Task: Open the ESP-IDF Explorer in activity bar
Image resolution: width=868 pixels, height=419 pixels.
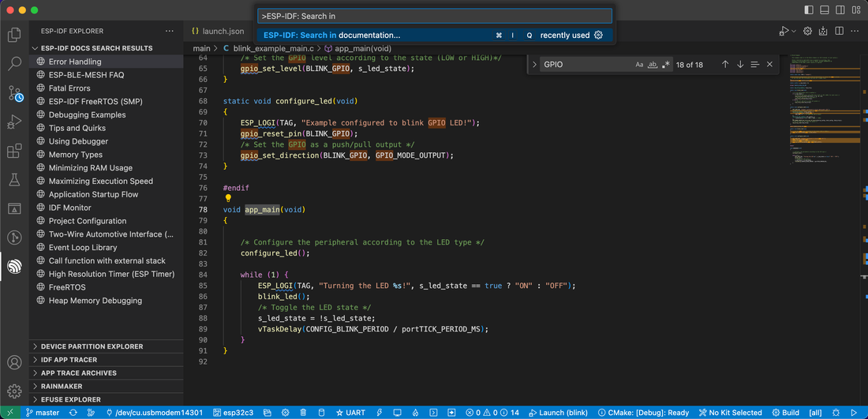Action: point(14,267)
